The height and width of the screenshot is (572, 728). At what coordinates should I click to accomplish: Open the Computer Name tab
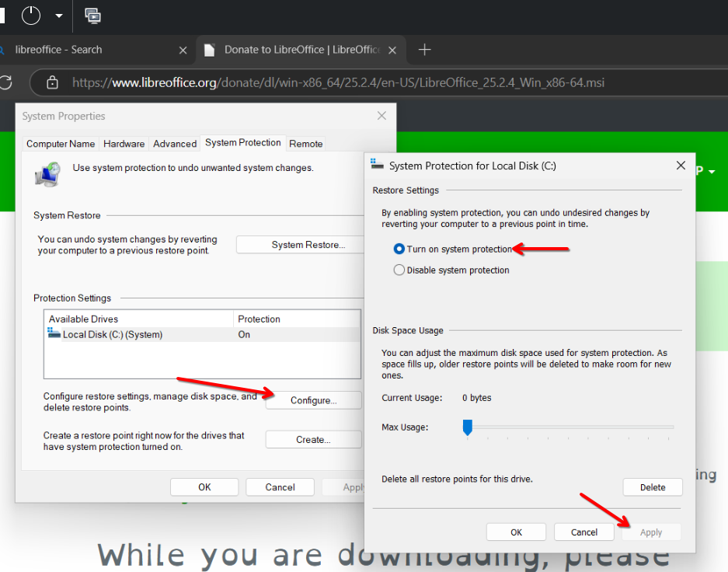pyautogui.click(x=61, y=144)
